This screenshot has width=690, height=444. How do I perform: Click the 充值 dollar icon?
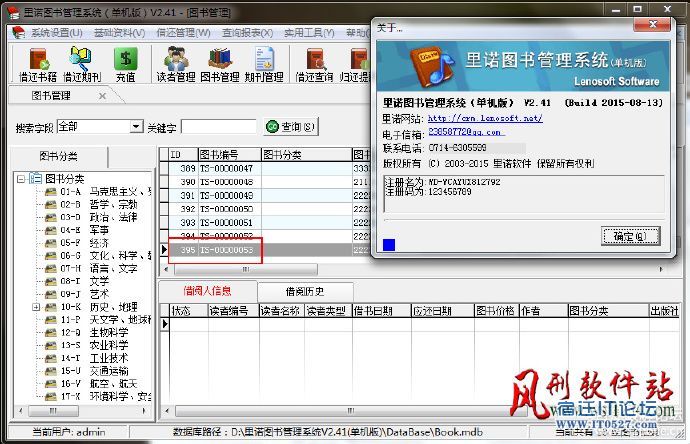[125, 65]
